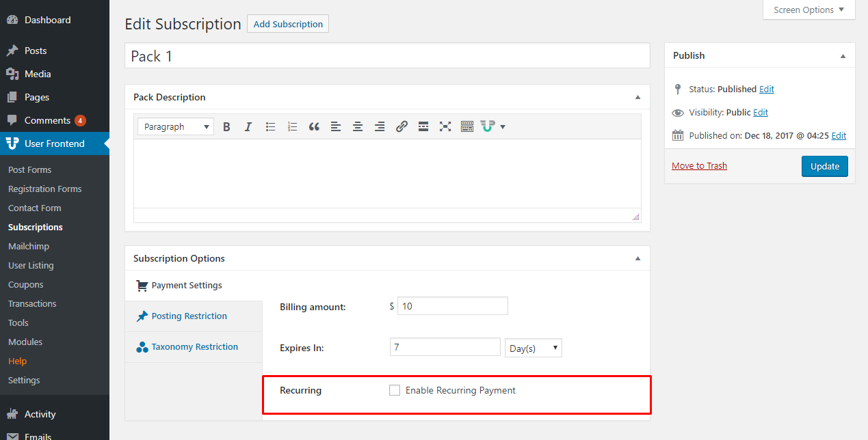Open the Day(s) expiry unit dropdown
868x440 pixels.
[x=533, y=348]
